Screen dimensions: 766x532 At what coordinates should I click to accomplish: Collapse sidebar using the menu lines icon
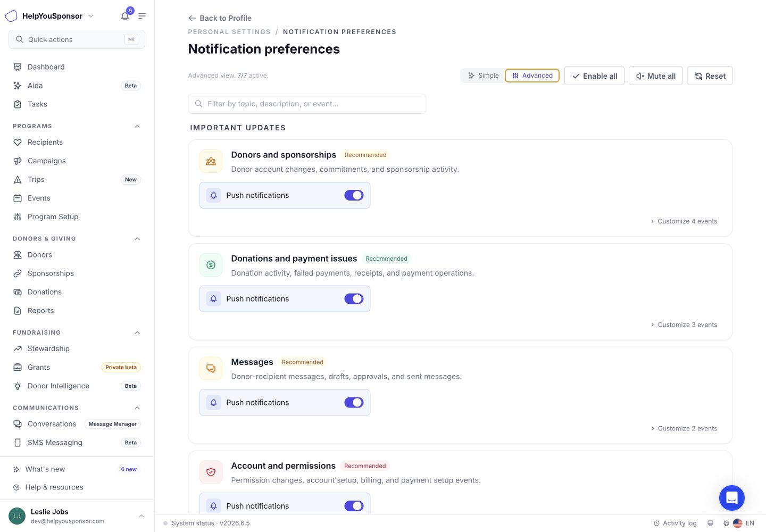coord(142,16)
